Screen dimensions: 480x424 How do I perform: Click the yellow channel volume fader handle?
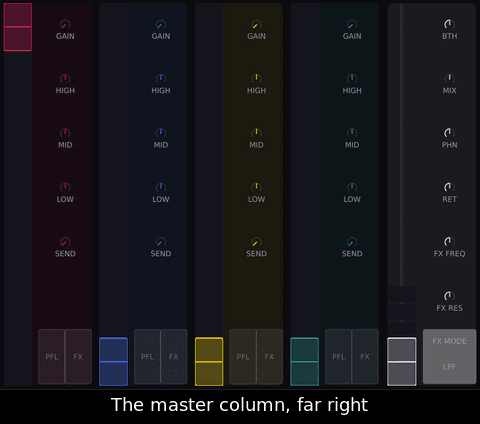point(209,362)
